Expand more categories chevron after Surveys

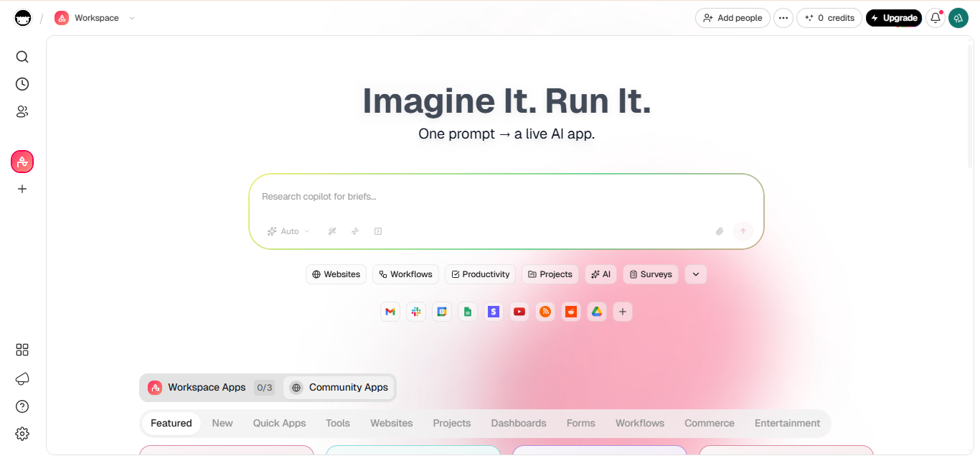tap(696, 274)
